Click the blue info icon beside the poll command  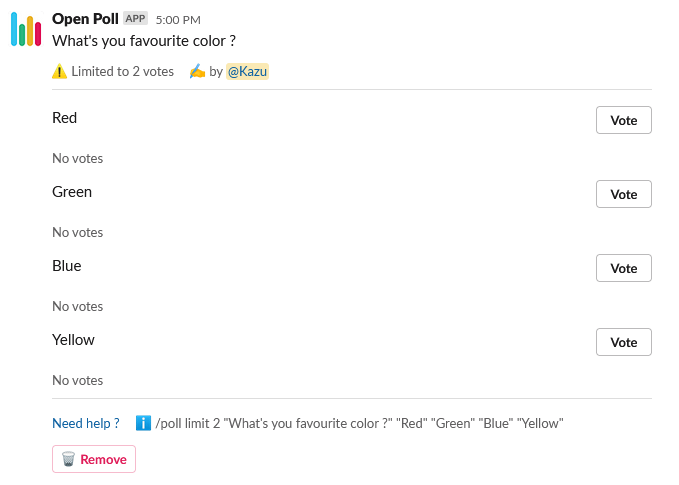click(143, 423)
